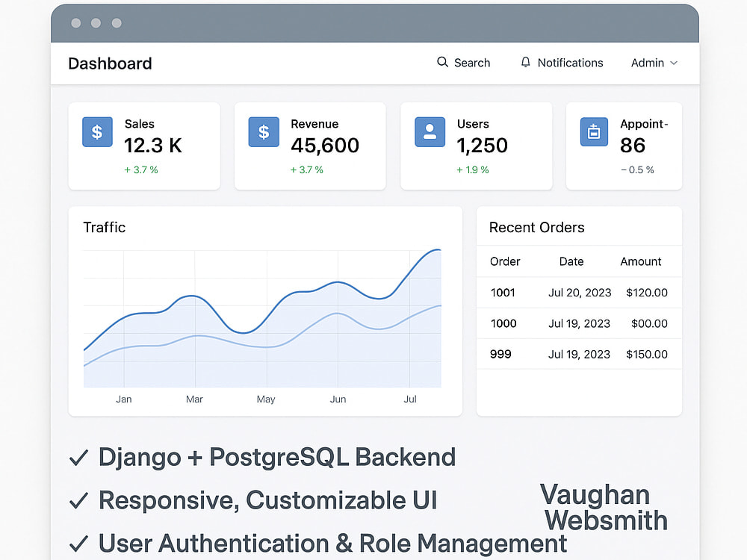The image size is (747, 560).
Task: Select order 1000 in Recent Orders
Action: (503, 323)
